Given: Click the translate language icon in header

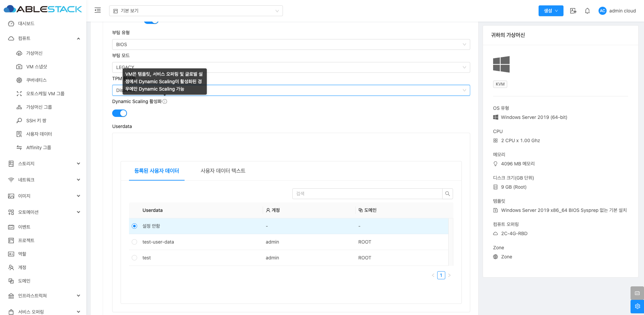Looking at the screenshot, I should [x=573, y=11].
